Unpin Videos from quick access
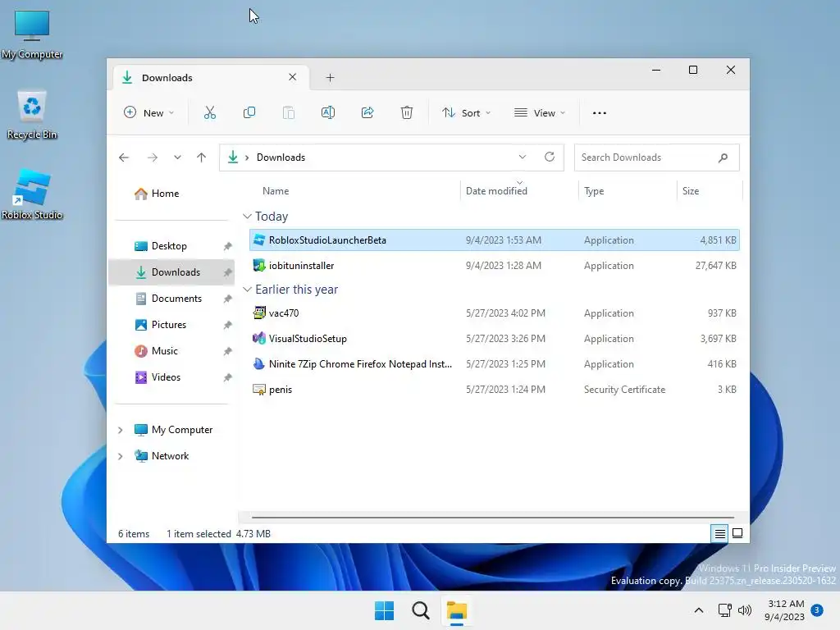840x630 pixels. (x=228, y=377)
